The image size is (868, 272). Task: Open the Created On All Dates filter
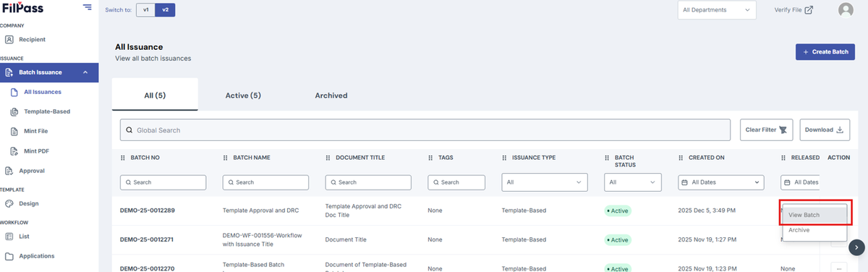click(721, 182)
